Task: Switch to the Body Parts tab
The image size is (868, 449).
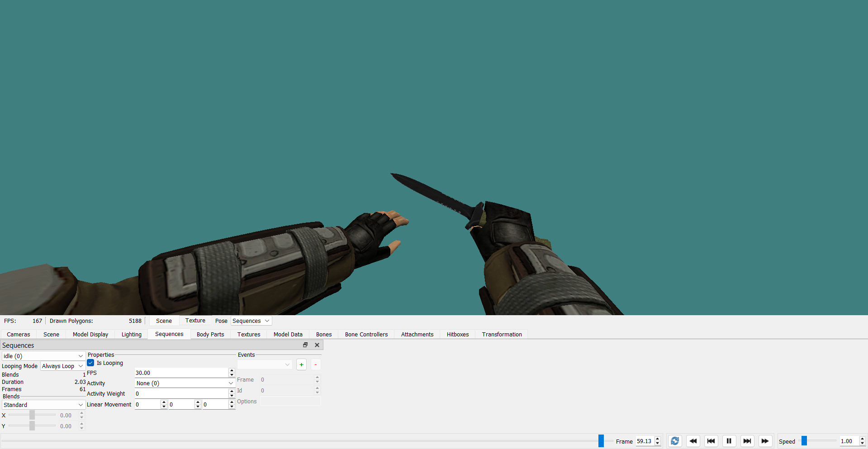Action: 210,334
